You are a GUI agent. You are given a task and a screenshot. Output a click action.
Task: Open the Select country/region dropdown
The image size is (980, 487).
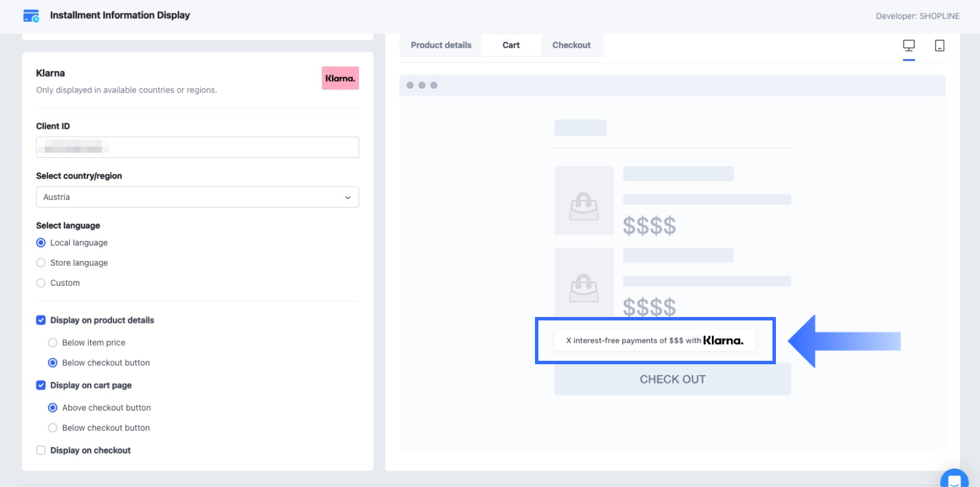point(197,197)
